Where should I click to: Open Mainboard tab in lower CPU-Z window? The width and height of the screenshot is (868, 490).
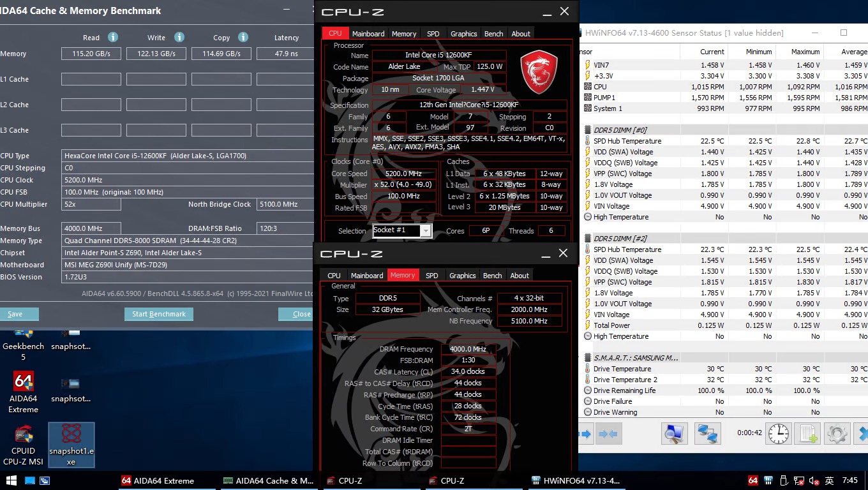point(367,275)
